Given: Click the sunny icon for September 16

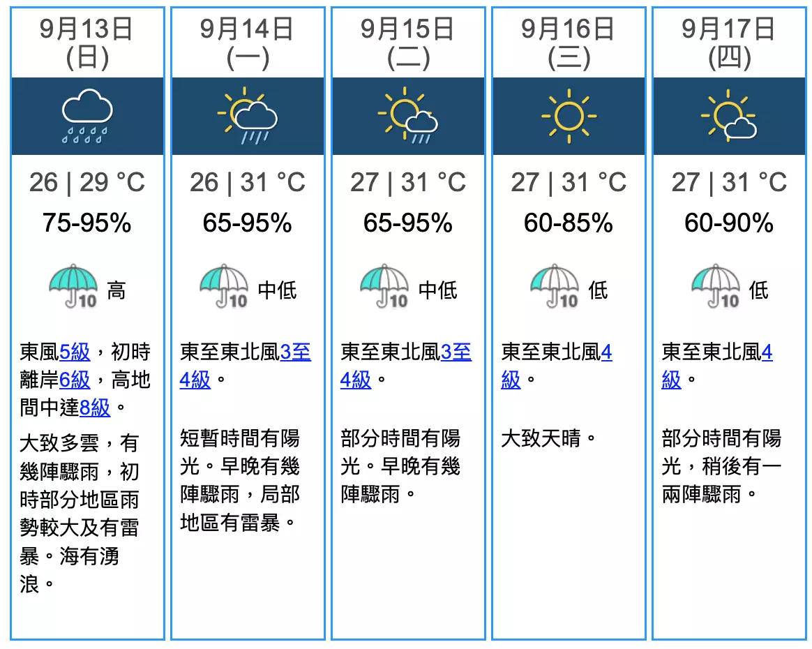Looking at the screenshot, I should click(569, 116).
